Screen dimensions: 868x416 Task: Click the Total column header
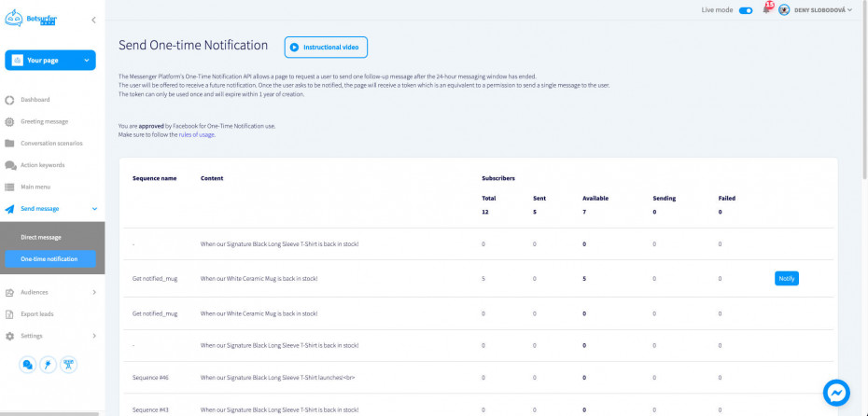click(489, 198)
